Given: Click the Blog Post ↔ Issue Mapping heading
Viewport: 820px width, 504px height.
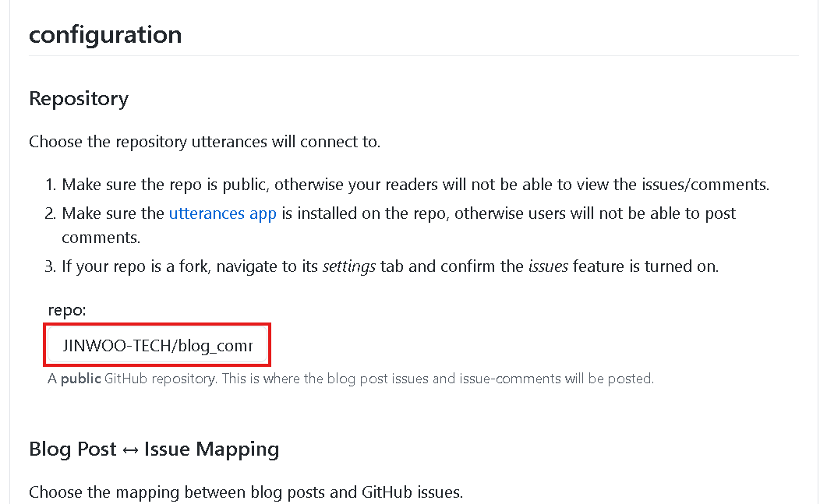Looking at the screenshot, I should click(154, 449).
